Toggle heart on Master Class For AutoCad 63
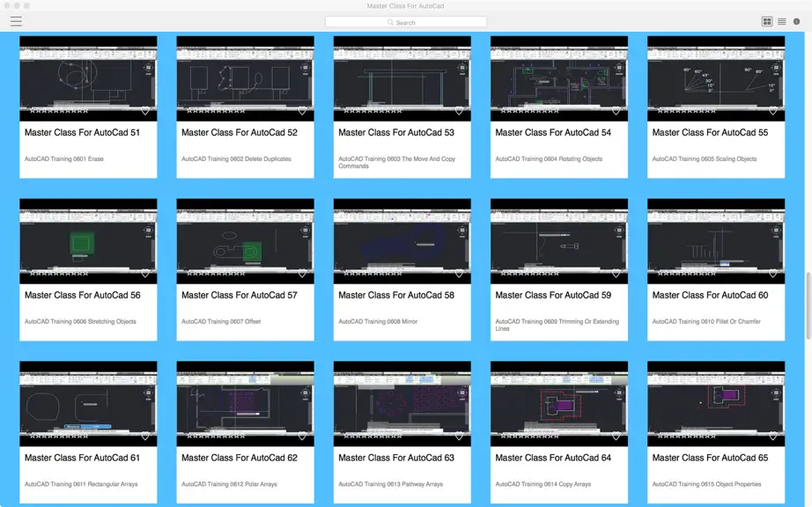Viewport: 812px width, 507px height. click(460, 436)
